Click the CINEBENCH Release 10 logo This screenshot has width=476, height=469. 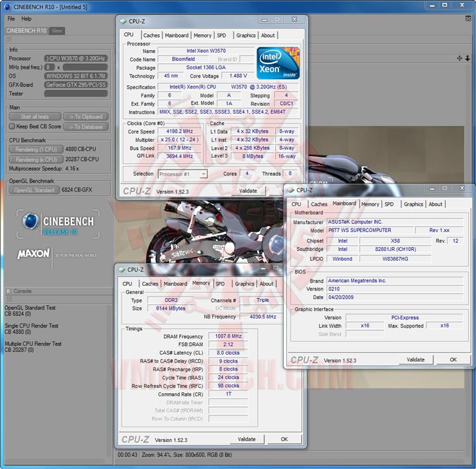click(x=58, y=224)
